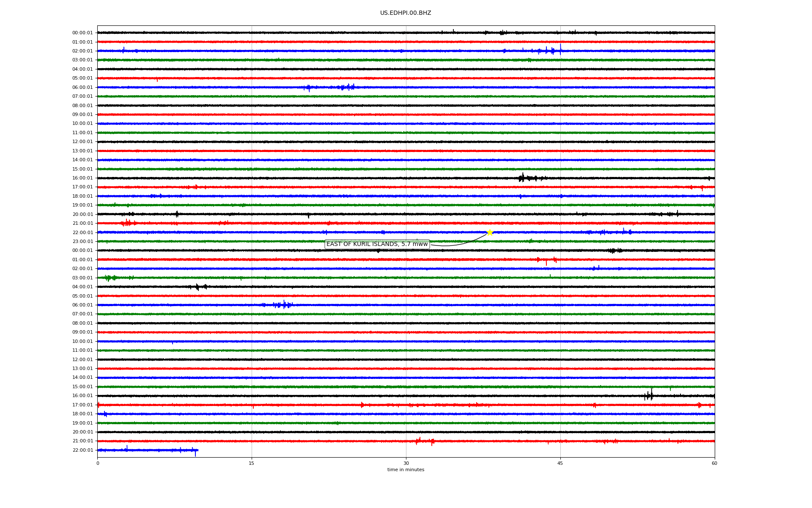Click the end of the final short blue trace

197,450
